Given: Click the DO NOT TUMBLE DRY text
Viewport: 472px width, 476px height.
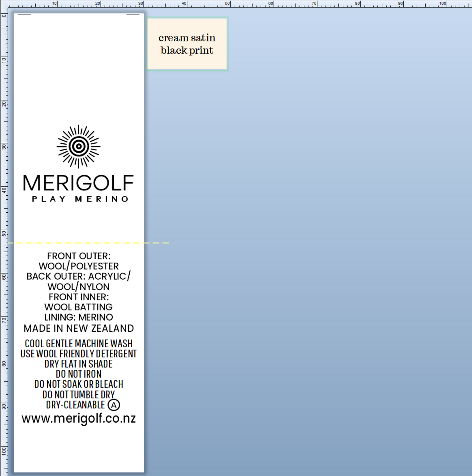Looking at the screenshot, I should [x=78, y=395].
